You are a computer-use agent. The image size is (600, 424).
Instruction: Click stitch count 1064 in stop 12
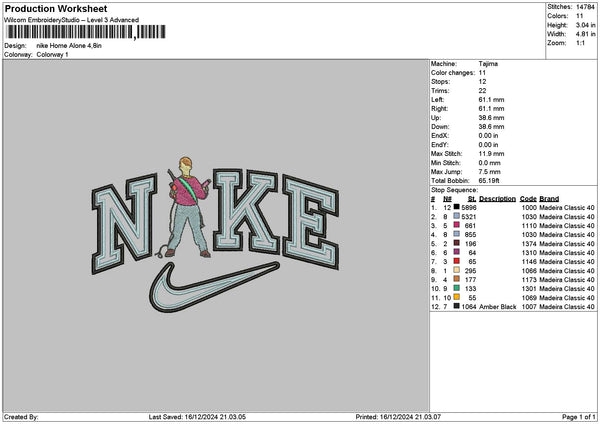[469, 307]
